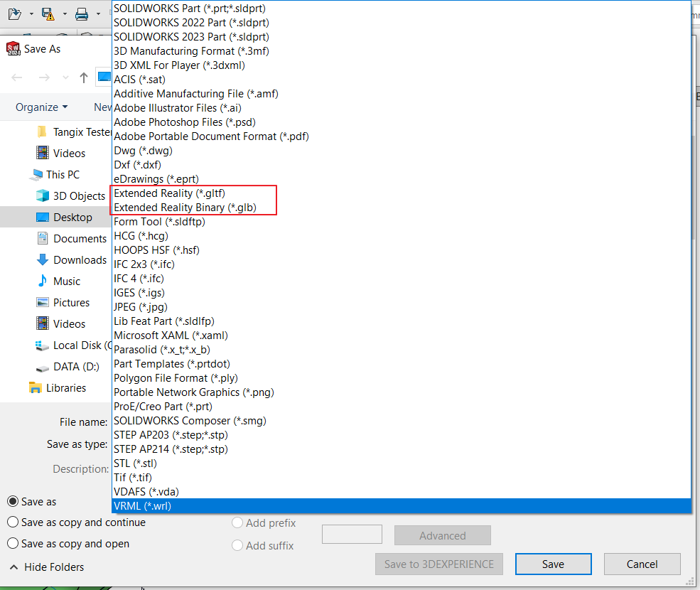Select the Save as radio option
The height and width of the screenshot is (590, 700).
[x=32, y=502]
